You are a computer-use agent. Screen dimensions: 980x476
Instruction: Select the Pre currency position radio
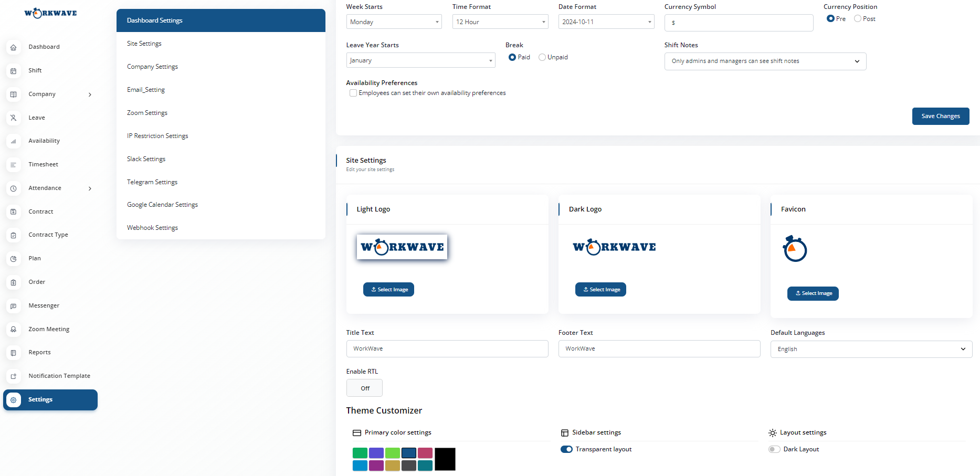click(x=830, y=18)
